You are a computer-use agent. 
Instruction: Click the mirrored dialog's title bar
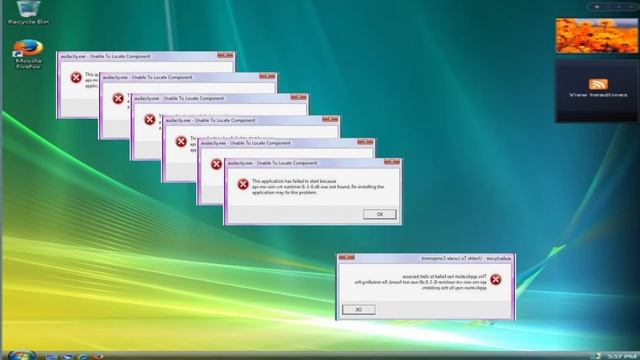coord(425,258)
